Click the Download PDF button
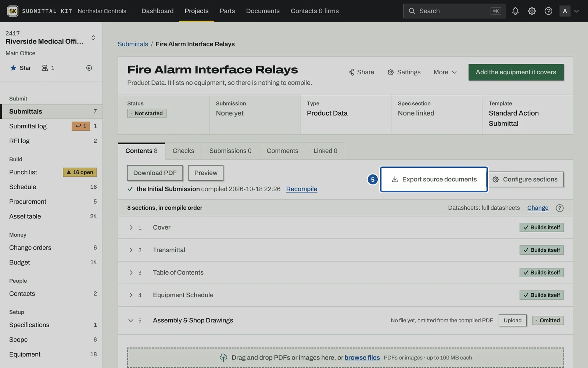This screenshot has height=368, width=588. [x=155, y=173]
